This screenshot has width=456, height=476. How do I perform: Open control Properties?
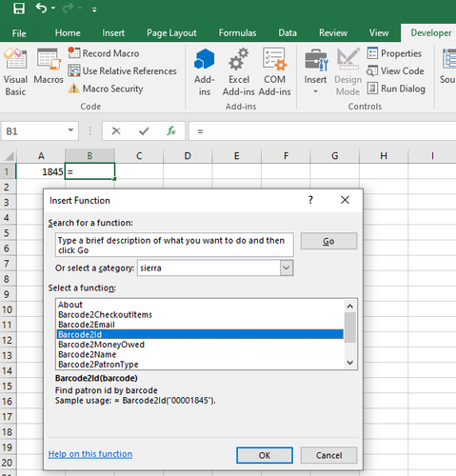tap(394, 53)
